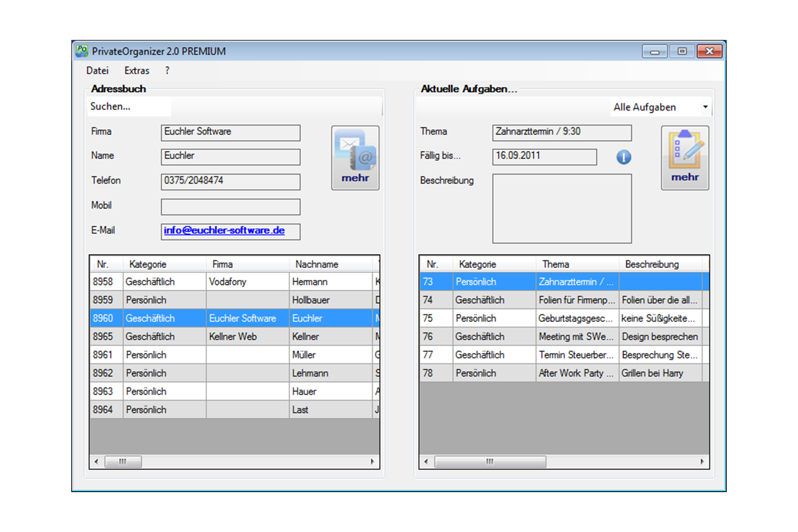798x532 pixels.
Task: Open address book 'mehr' contact details icon
Action: point(355,157)
